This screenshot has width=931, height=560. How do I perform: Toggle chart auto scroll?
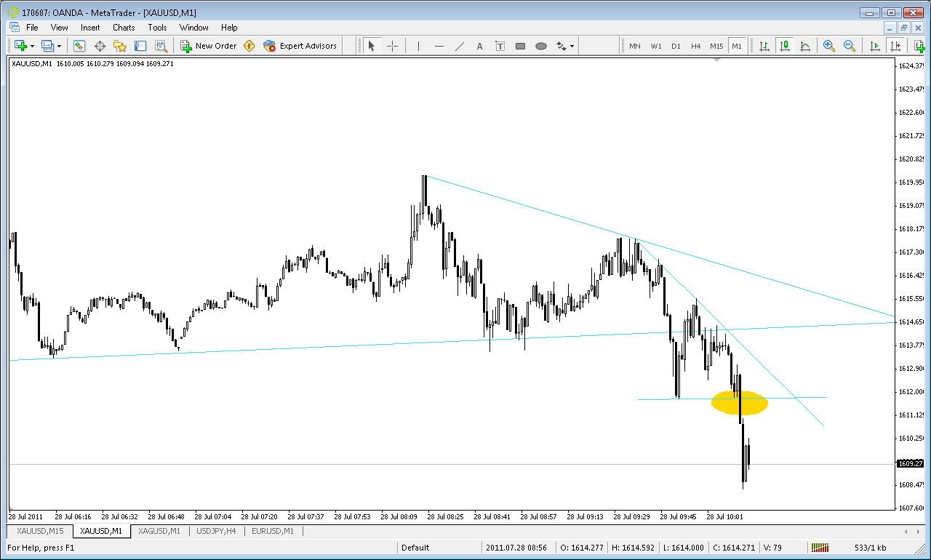(x=875, y=46)
